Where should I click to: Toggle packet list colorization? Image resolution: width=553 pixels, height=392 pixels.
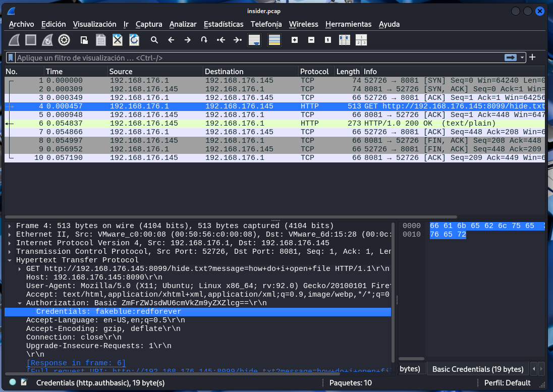pyautogui.click(x=274, y=40)
